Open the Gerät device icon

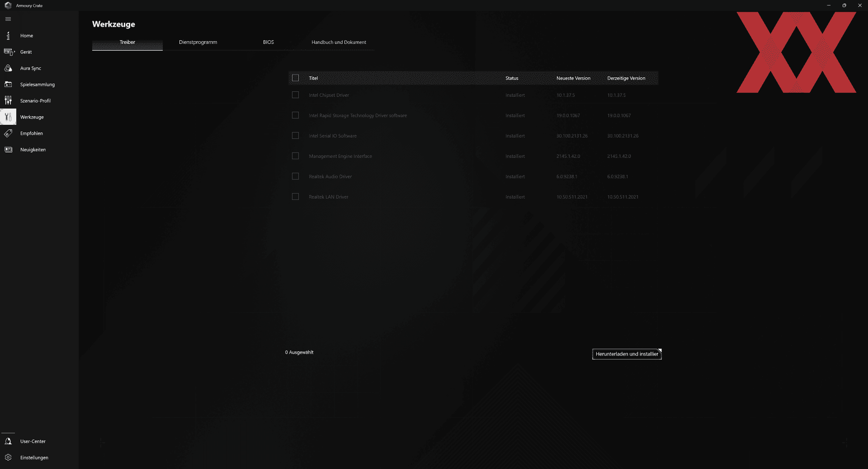pyautogui.click(x=9, y=52)
